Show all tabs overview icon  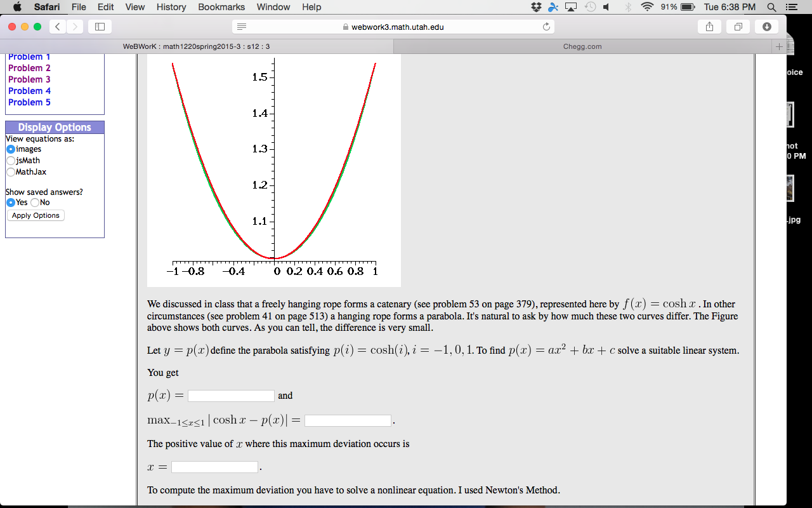coord(738,27)
